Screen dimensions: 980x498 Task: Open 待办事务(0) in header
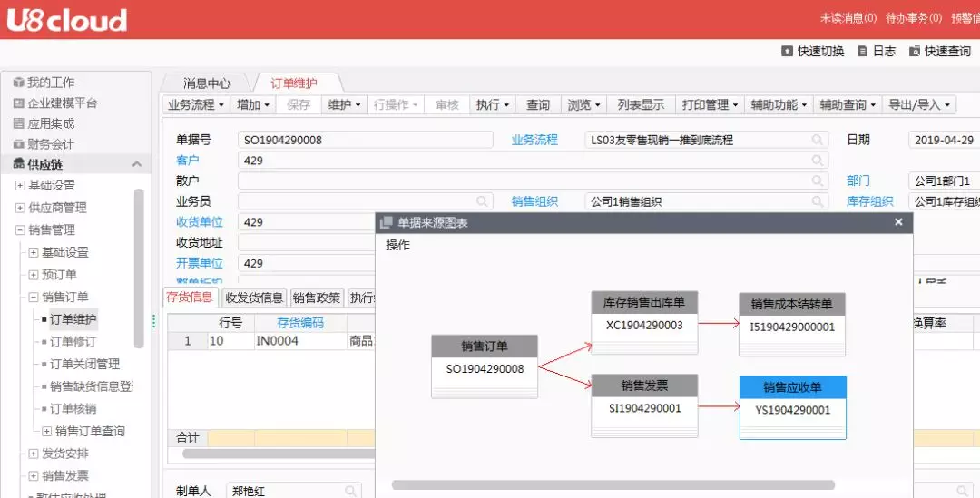coord(914,18)
